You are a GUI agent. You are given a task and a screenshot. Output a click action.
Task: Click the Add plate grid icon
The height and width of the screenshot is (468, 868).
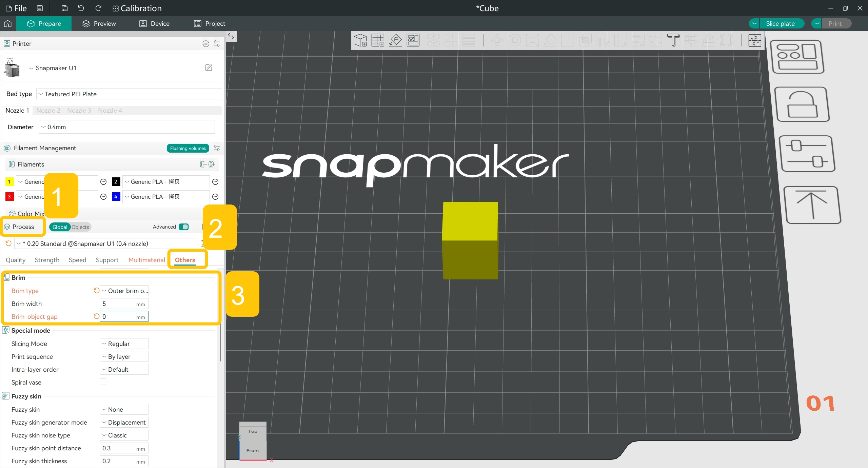coord(378,40)
